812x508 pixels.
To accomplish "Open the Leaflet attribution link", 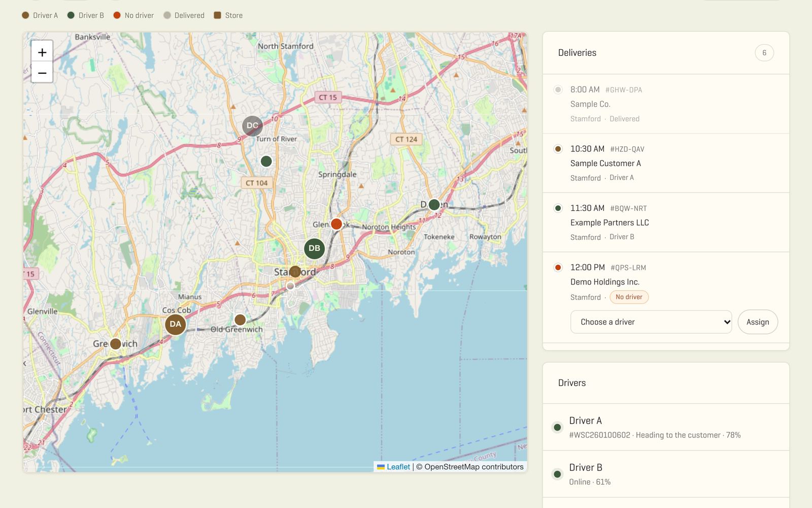I will tap(398, 467).
